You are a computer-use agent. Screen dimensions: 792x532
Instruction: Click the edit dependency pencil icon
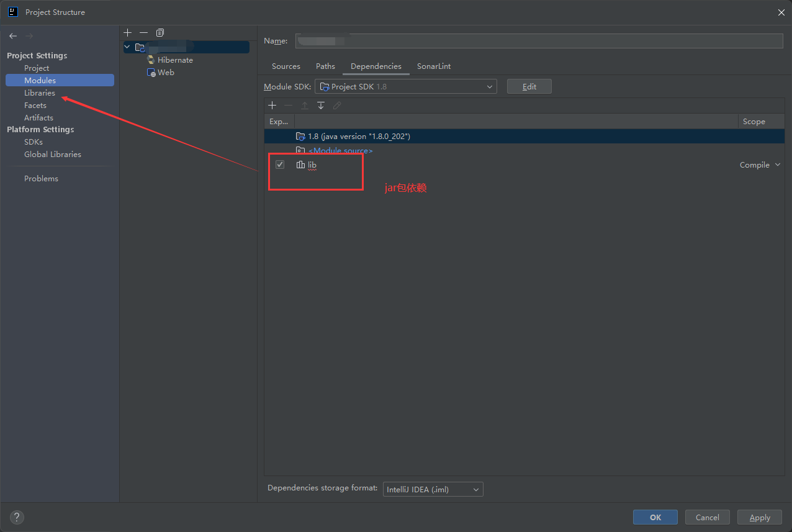[337, 106]
